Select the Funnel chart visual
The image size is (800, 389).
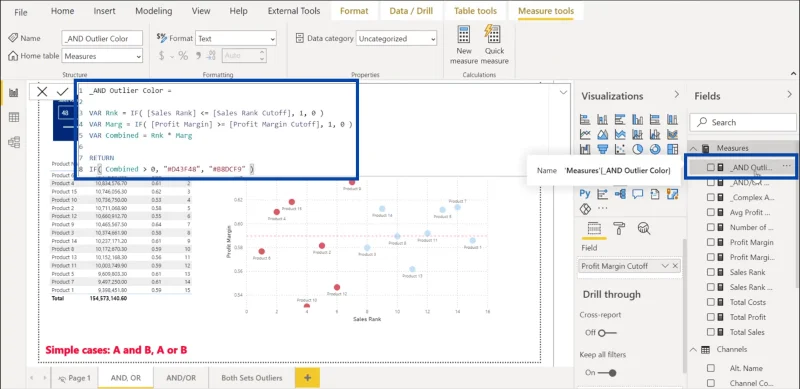click(603, 149)
